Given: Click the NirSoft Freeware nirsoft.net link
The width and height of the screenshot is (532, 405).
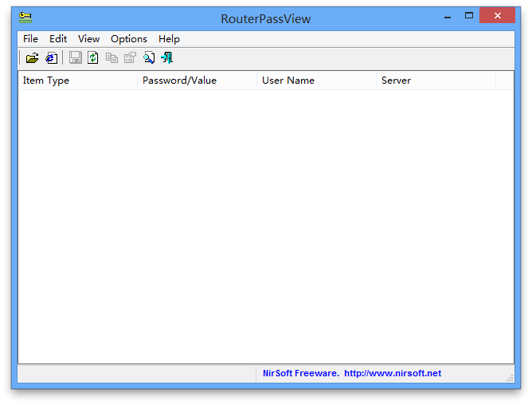Looking at the screenshot, I should 352,373.
